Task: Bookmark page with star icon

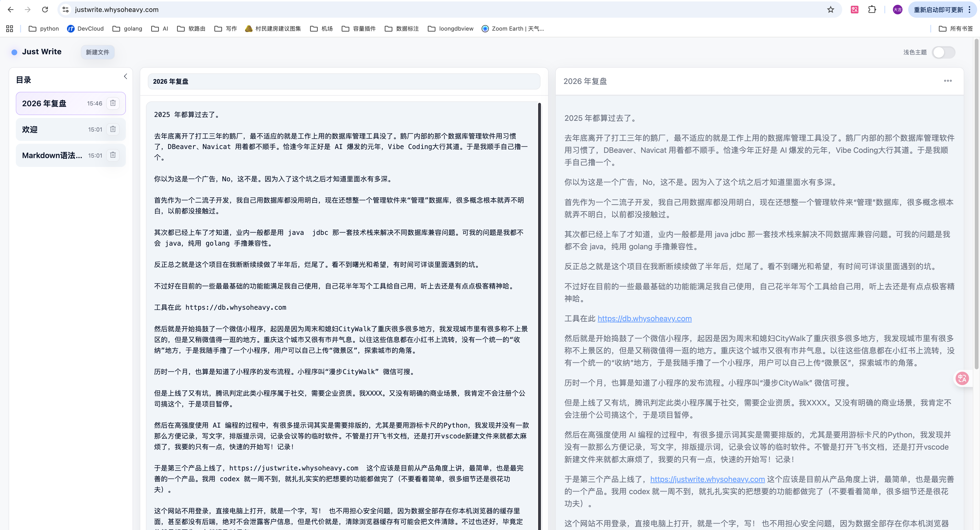Action: [x=830, y=10]
